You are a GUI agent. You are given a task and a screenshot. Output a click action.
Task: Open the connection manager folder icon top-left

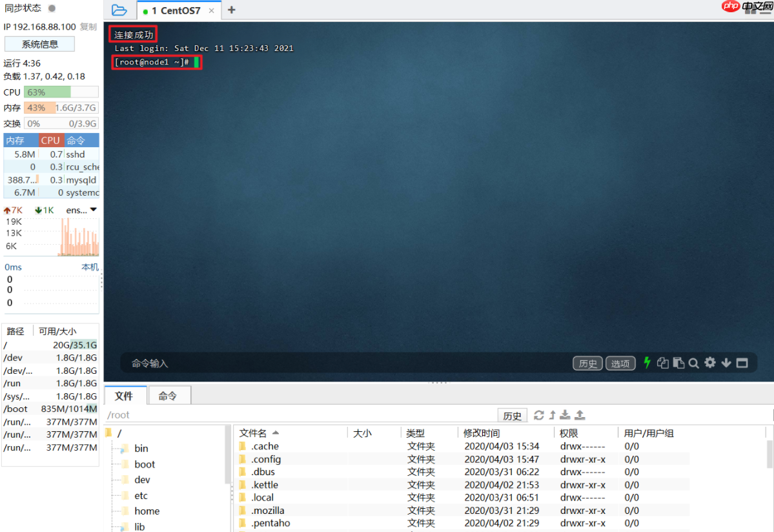coord(117,10)
